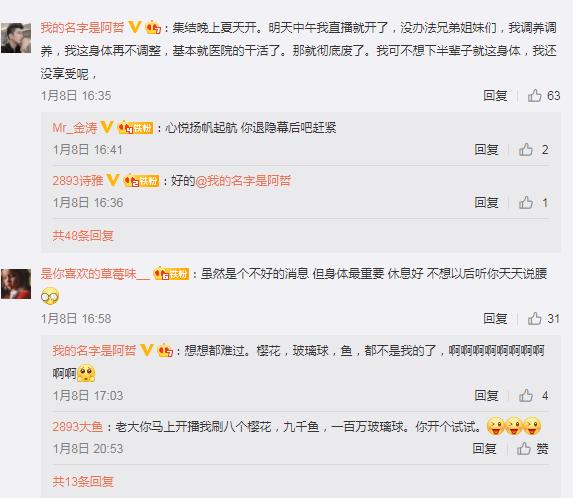Reply to Mr_金涛's 16:41 comment
The height and width of the screenshot is (498, 573).
[x=486, y=149]
